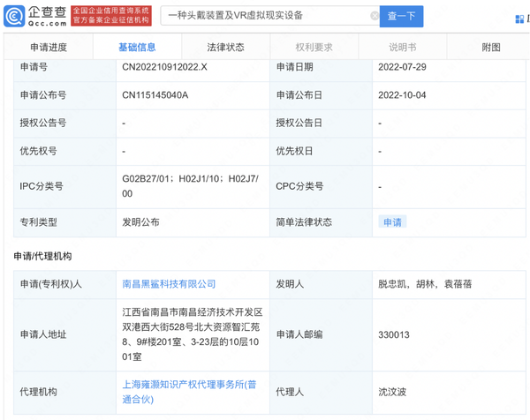Click the 申请日期 label cell
This screenshot has width=530, height=420.
click(x=321, y=70)
